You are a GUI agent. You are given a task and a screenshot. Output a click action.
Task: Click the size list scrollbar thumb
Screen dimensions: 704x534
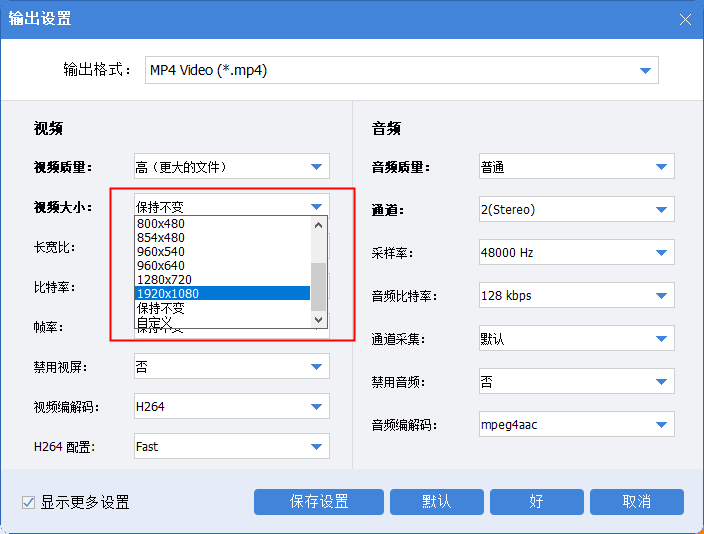click(318, 287)
